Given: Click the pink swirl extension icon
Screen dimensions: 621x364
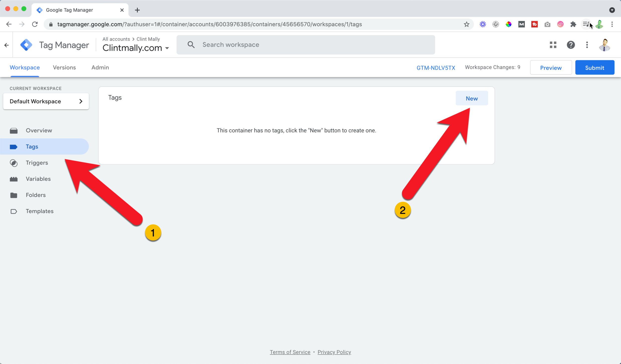Looking at the screenshot, I should pyautogui.click(x=560, y=24).
